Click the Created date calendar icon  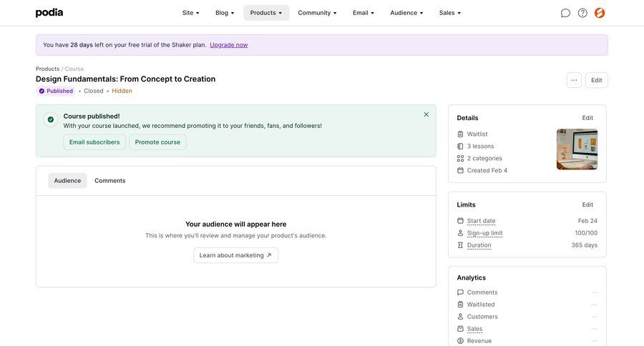[460, 170]
